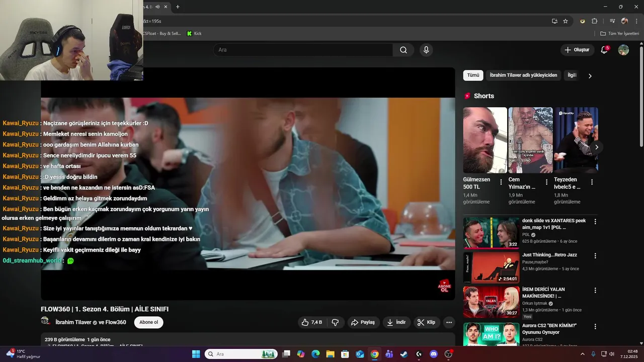Dislike the FLOW360 video
Viewport: 644px width, 362px height.
[x=336, y=322]
